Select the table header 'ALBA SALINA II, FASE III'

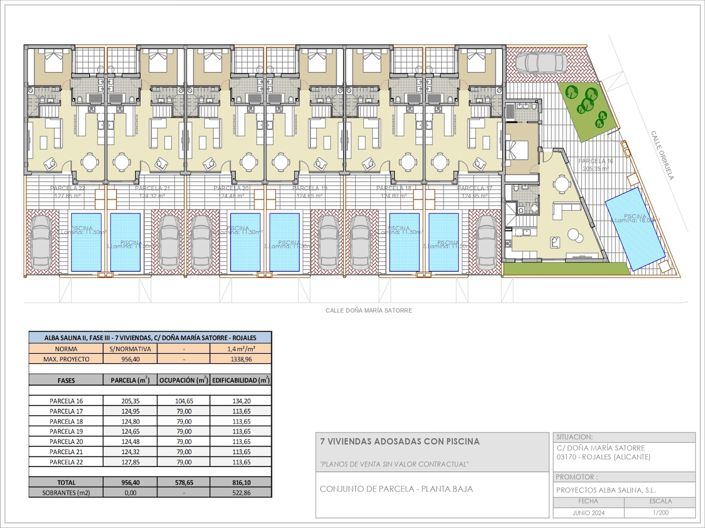click(148, 338)
